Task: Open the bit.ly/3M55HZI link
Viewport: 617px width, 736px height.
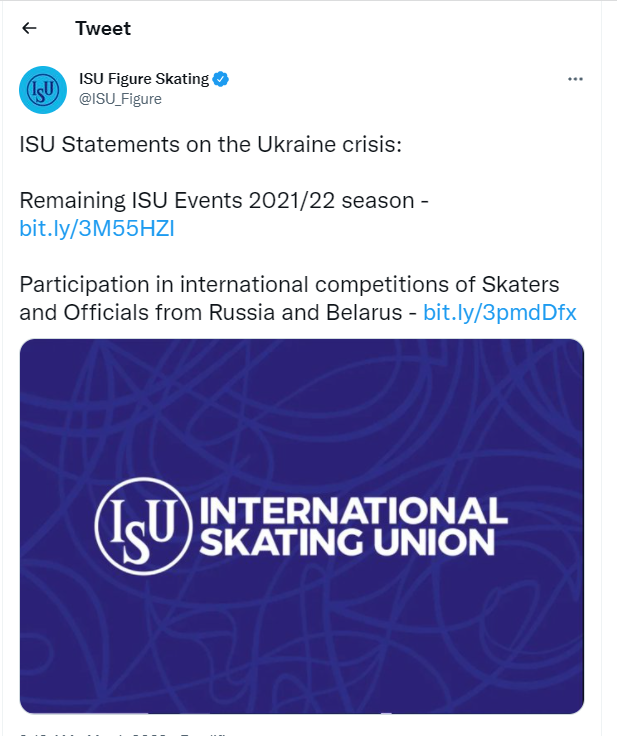Action: point(97,228)
